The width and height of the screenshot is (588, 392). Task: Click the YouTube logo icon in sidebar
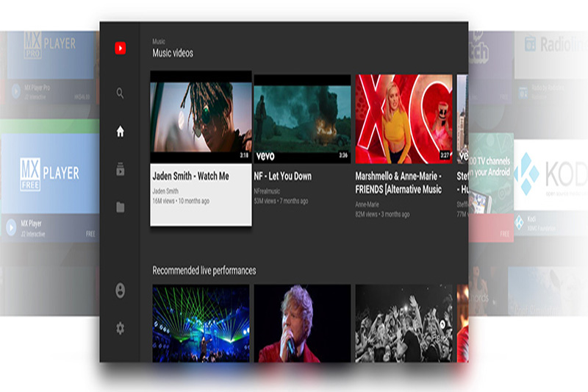tap(121, 49)
